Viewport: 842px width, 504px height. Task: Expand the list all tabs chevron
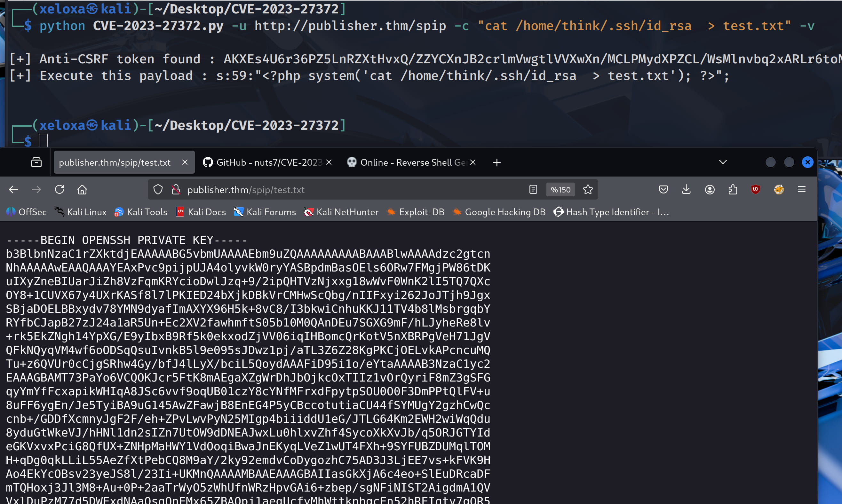[x=723, y=162]
